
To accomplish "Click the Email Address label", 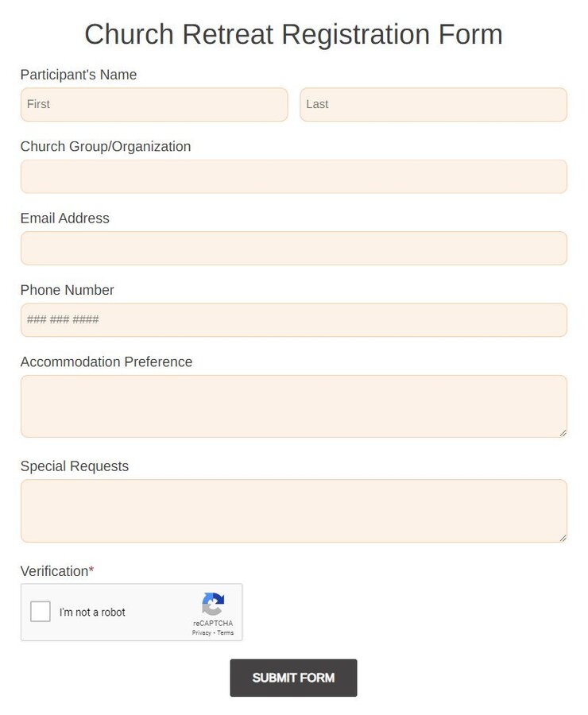I will tap(64, 218).
